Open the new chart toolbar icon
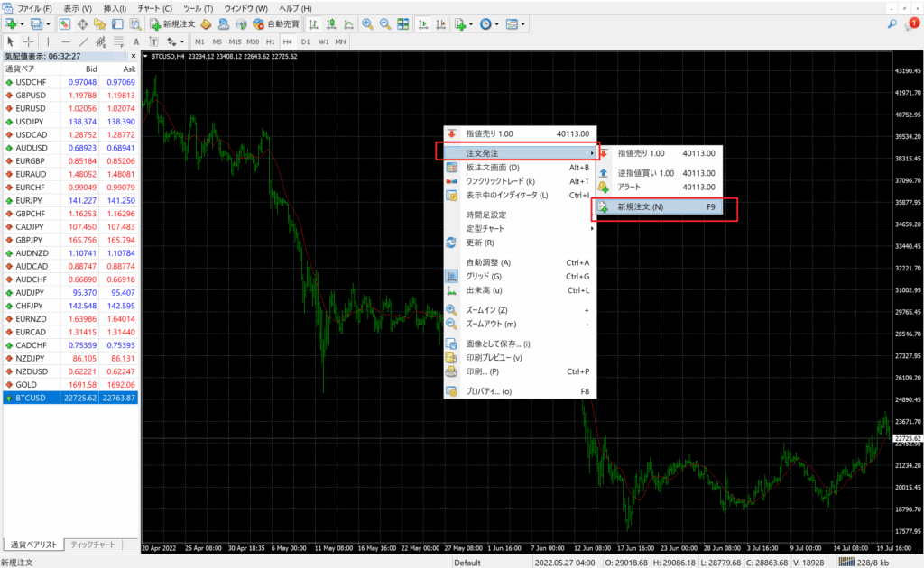 [11, 24]
